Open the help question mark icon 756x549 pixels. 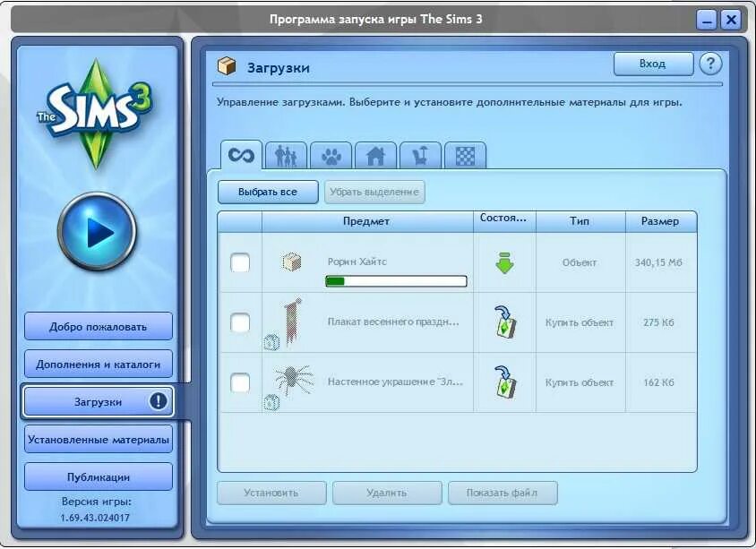point(710,64)
